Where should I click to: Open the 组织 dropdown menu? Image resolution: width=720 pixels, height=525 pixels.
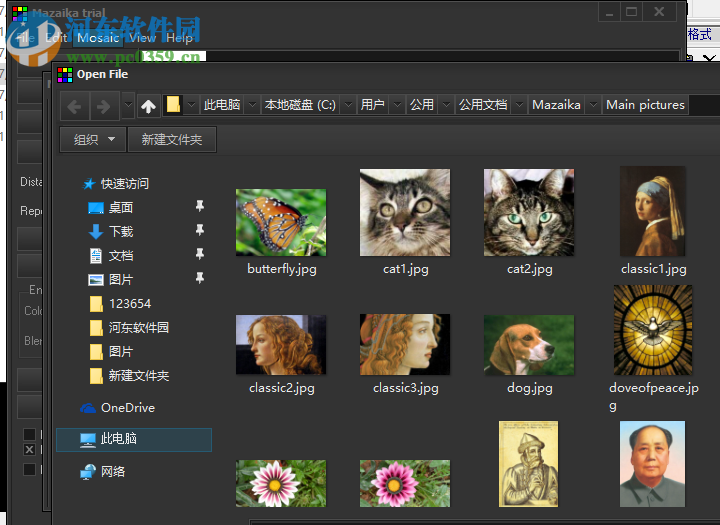(93, 140)
